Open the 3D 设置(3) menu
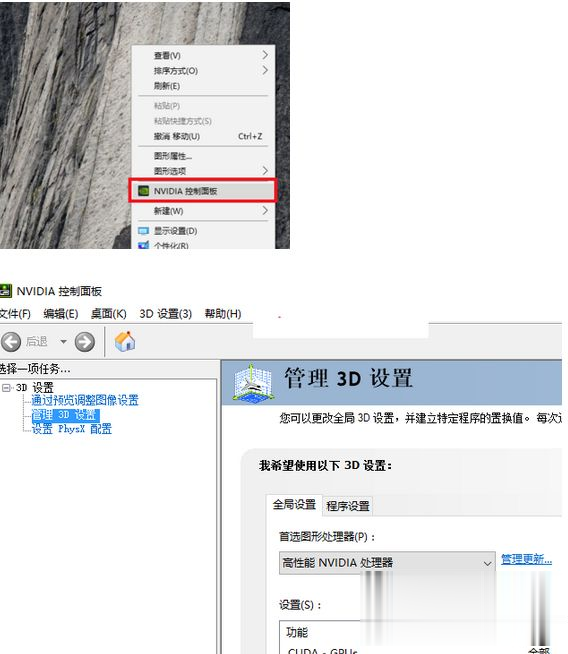The width and height of the screenshot is (568, 654). [x=166, y=314]
